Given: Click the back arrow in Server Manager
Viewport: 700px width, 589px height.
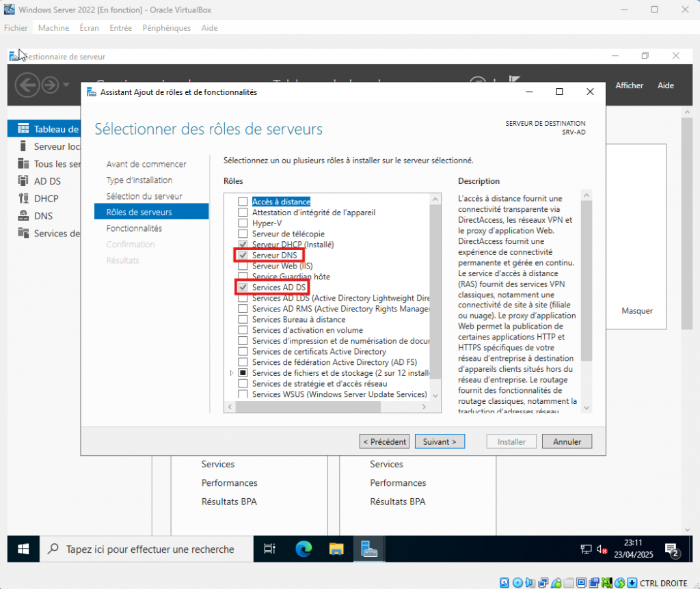Looking at the screenshot, I should pyautogui.click(x=27, y=85).
